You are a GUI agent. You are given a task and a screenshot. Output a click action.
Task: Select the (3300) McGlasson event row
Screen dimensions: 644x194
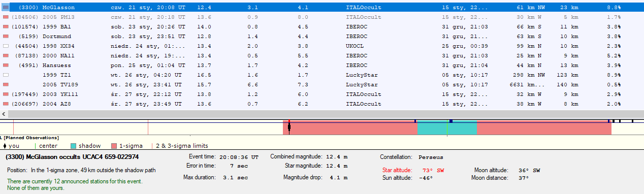tap(322, 8)
